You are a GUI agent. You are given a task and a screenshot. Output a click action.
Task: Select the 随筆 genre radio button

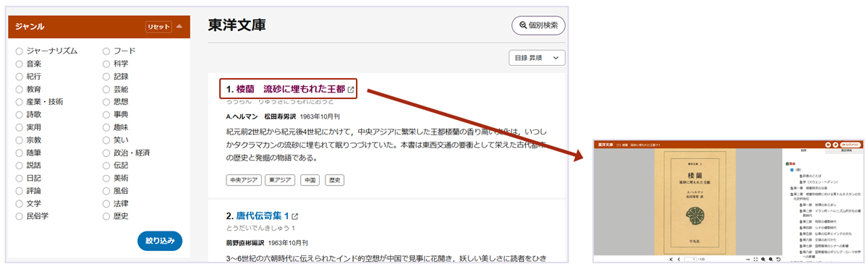point(20,153)
